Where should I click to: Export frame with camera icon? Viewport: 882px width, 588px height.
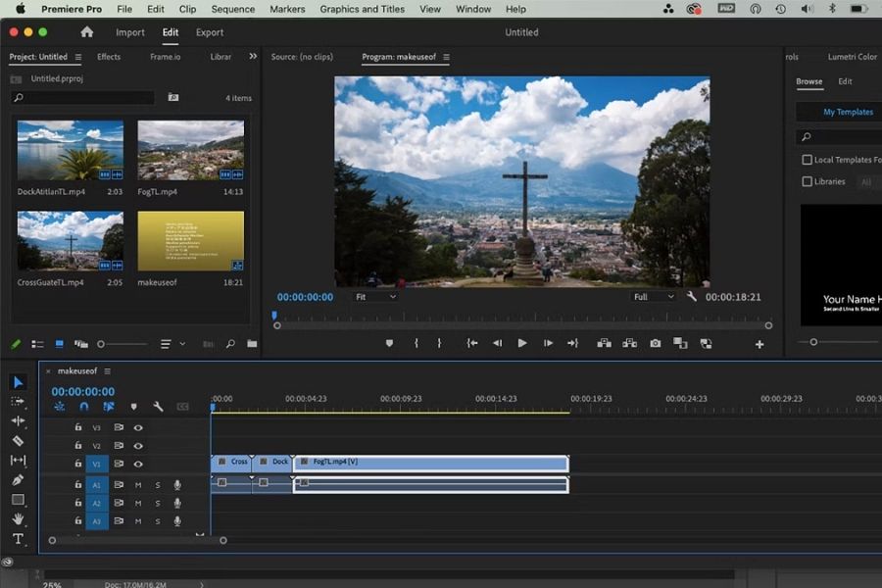click(656, 343)
